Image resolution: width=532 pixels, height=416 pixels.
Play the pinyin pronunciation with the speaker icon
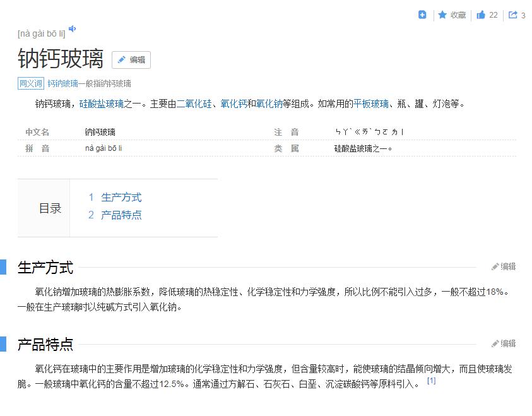tap(72, 27)
